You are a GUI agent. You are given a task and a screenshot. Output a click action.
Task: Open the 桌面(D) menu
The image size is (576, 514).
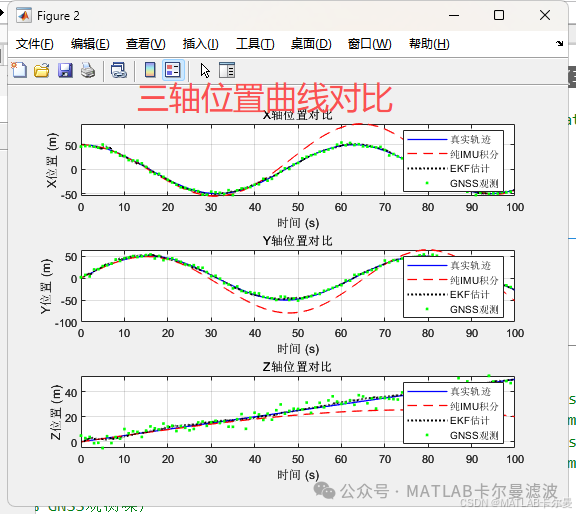311,44
